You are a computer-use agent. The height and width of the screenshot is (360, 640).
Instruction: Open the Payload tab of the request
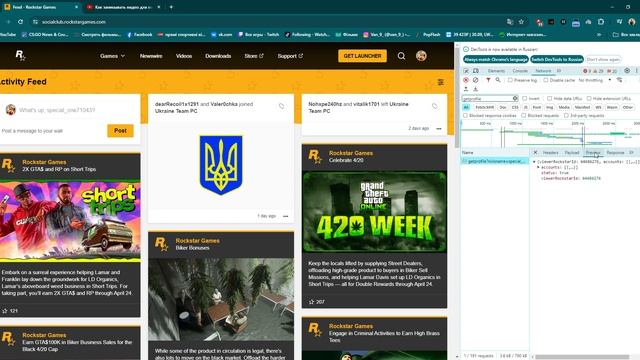click(572, 152)
